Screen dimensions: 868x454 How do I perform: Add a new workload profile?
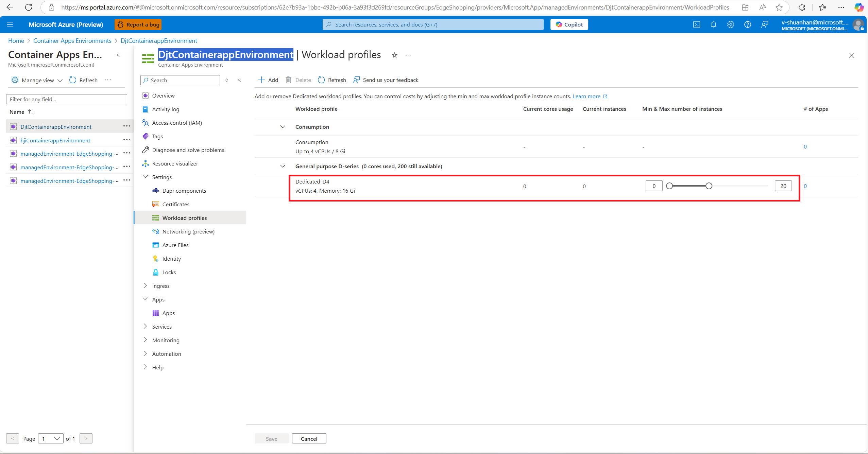click(268, 80)
